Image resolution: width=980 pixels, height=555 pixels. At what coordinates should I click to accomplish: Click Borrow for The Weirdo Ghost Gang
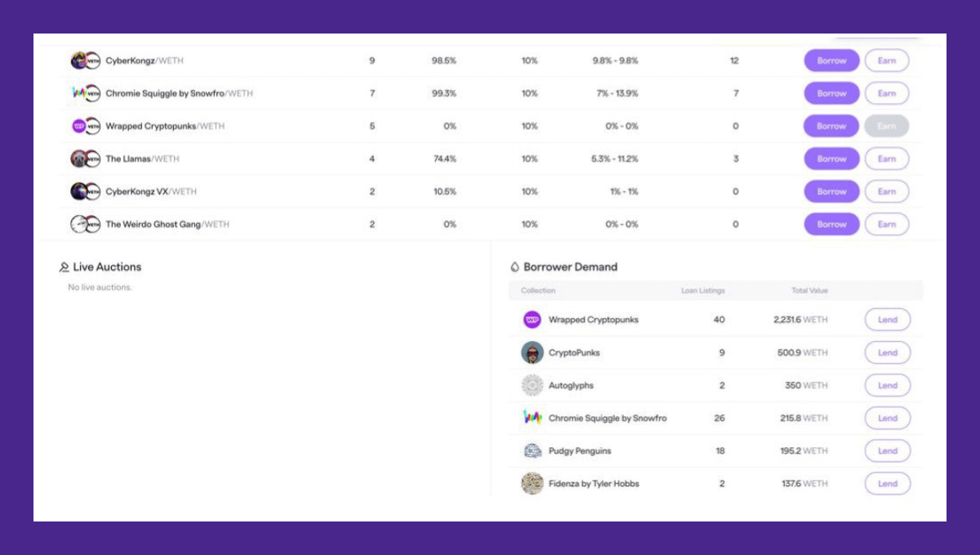point(831,223)
